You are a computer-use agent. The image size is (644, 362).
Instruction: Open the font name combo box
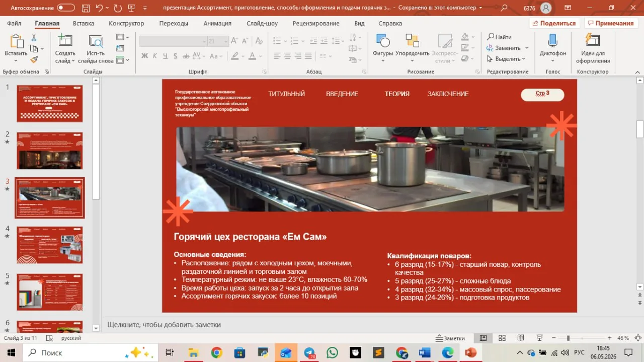coord(174,42)
